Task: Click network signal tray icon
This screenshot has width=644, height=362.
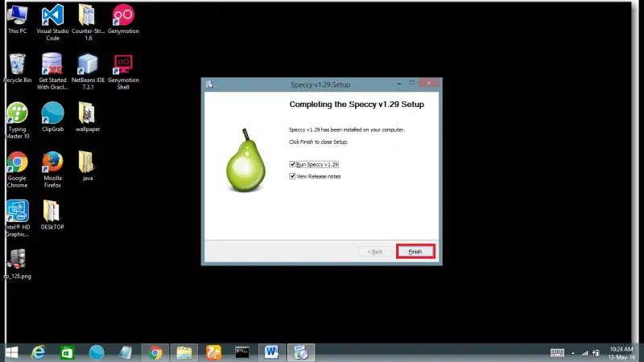Action: [x=584, y=353]
